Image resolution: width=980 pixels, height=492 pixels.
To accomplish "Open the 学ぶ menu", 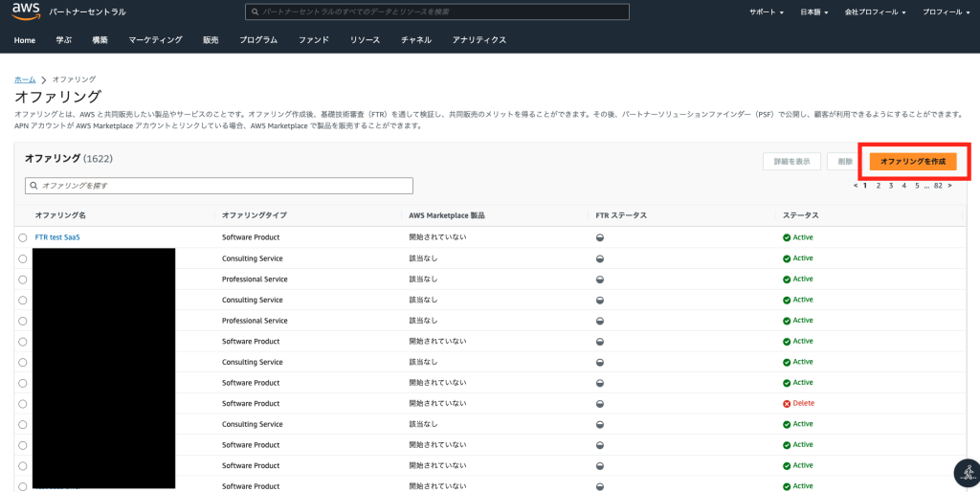I will (x=64, y=40).
